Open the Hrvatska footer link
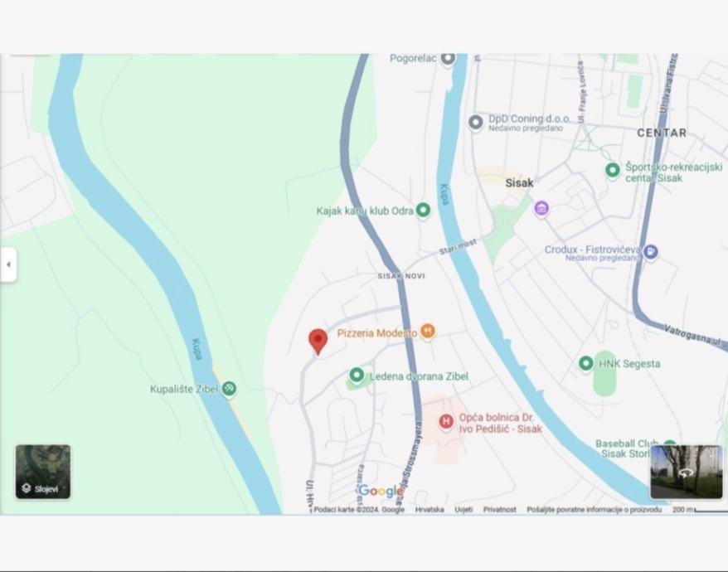 [x=430, y=509]
